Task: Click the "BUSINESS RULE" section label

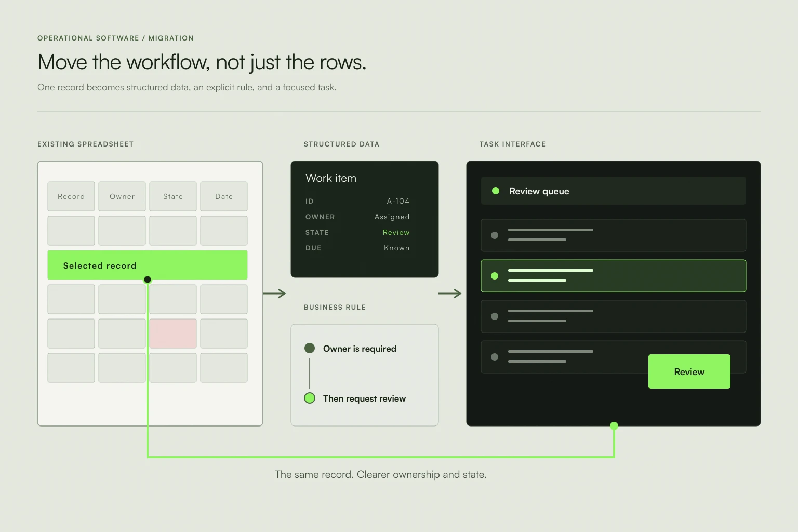Action: (335, 307)
